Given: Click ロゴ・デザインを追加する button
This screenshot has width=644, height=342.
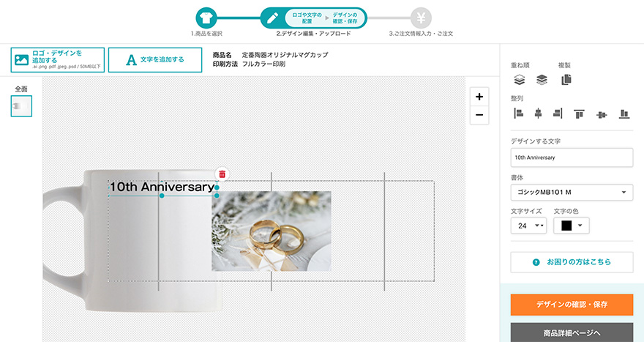Looking at the screenshot, I should click(x=58, y=60).
